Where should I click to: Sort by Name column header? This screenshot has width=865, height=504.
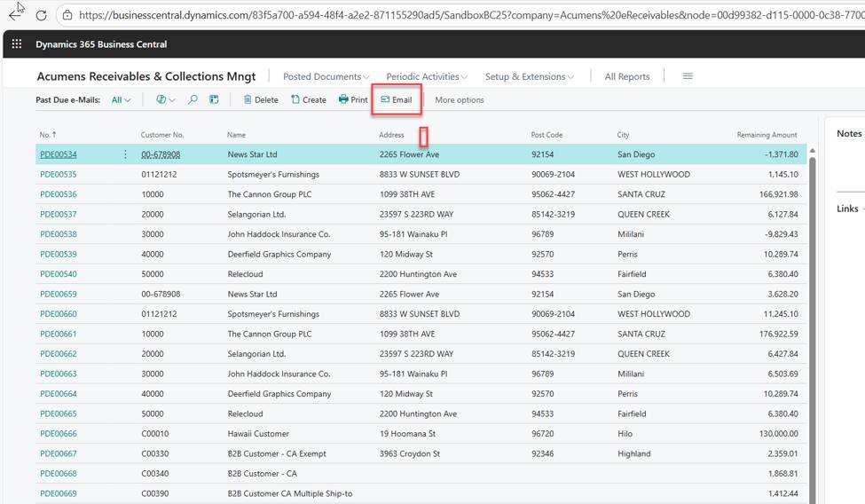(236, 135)
